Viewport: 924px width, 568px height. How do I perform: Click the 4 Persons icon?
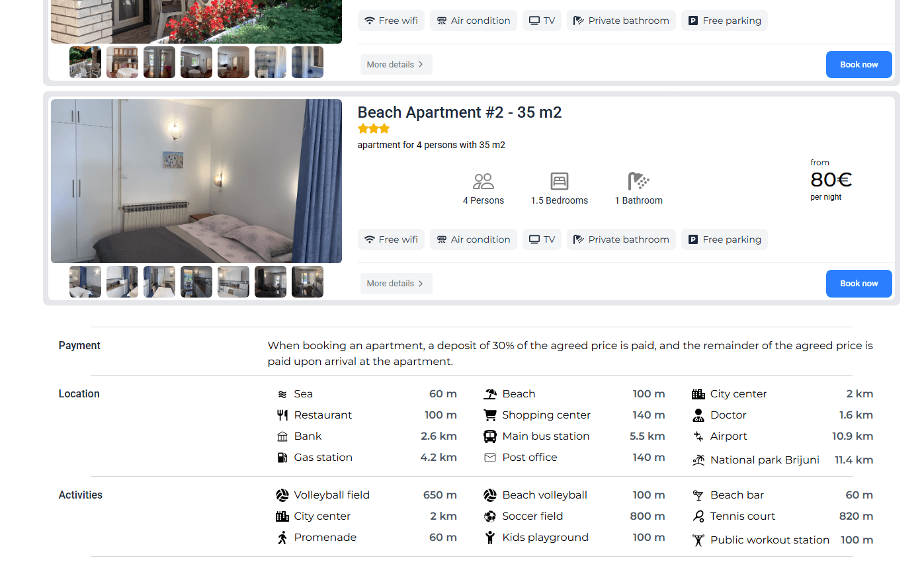(483, 181)
